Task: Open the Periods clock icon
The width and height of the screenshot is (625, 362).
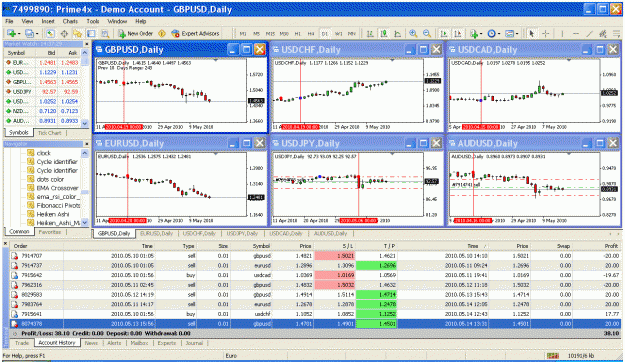Action: tap(491, 34)
